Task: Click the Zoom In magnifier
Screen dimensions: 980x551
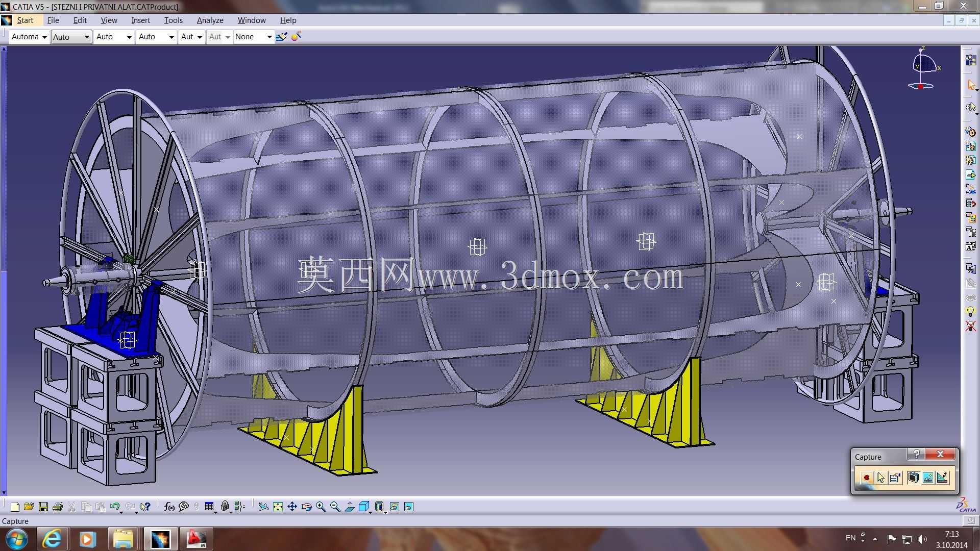Action: pos(321,507)
